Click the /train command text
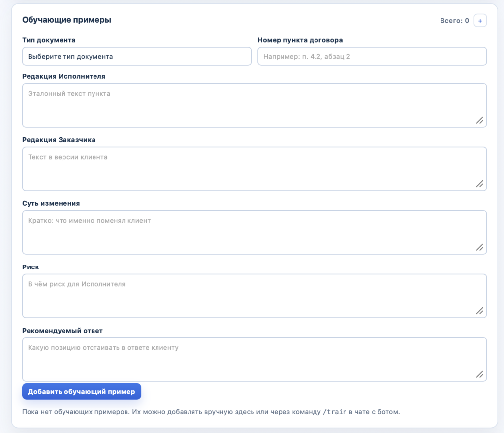 click(x=335, y=412)
